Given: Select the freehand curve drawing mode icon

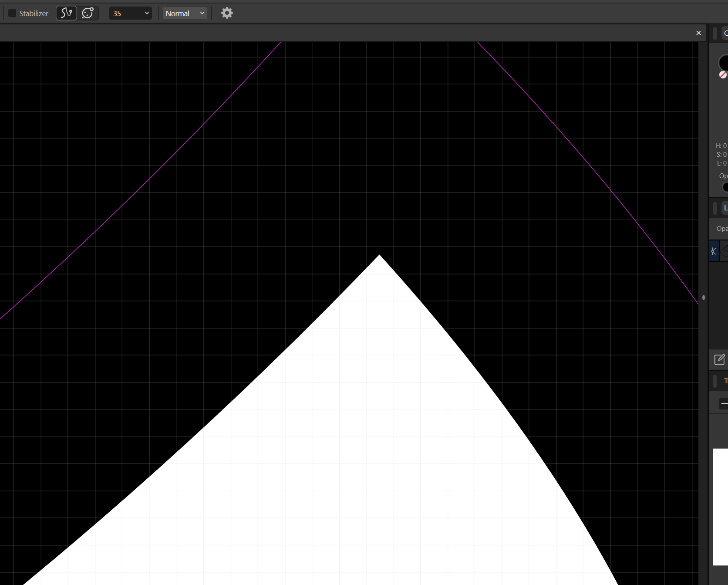Looking at the screenshot, I should pos(66,13).
